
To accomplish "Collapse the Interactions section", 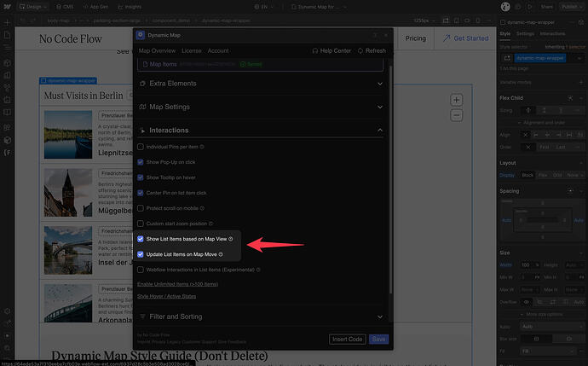I will (261, 131).
